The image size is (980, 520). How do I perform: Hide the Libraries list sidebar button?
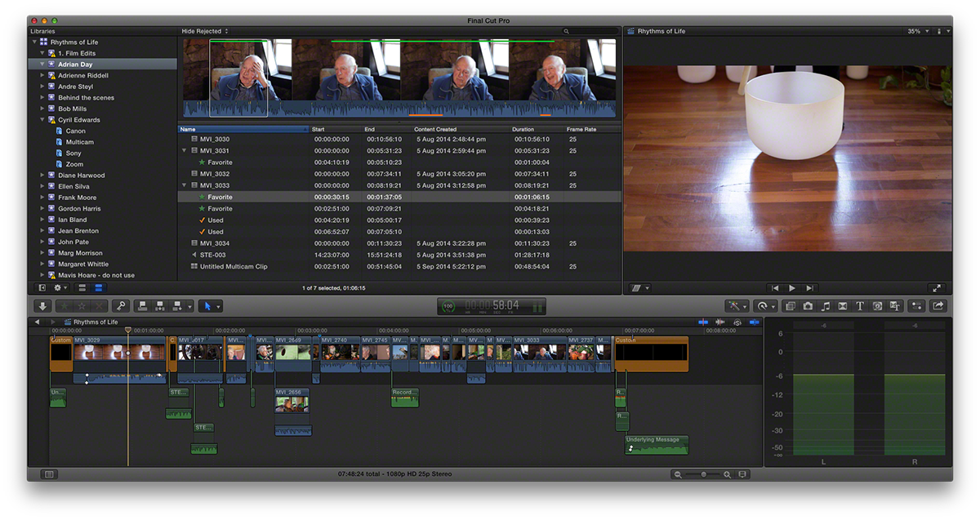click(42, 287)
